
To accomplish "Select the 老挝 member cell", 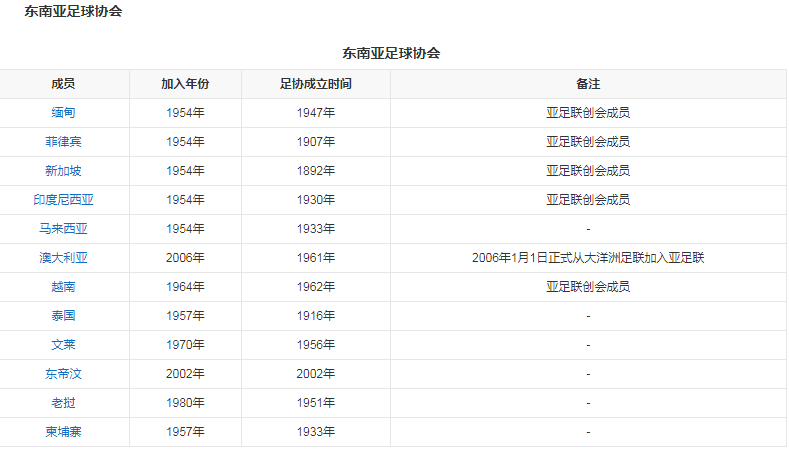I will pyautogui.click(x=64, y=403).
